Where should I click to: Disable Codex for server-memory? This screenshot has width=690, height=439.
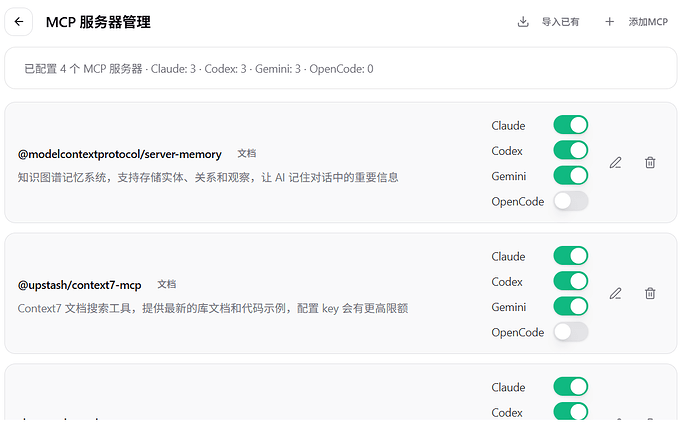571,150
